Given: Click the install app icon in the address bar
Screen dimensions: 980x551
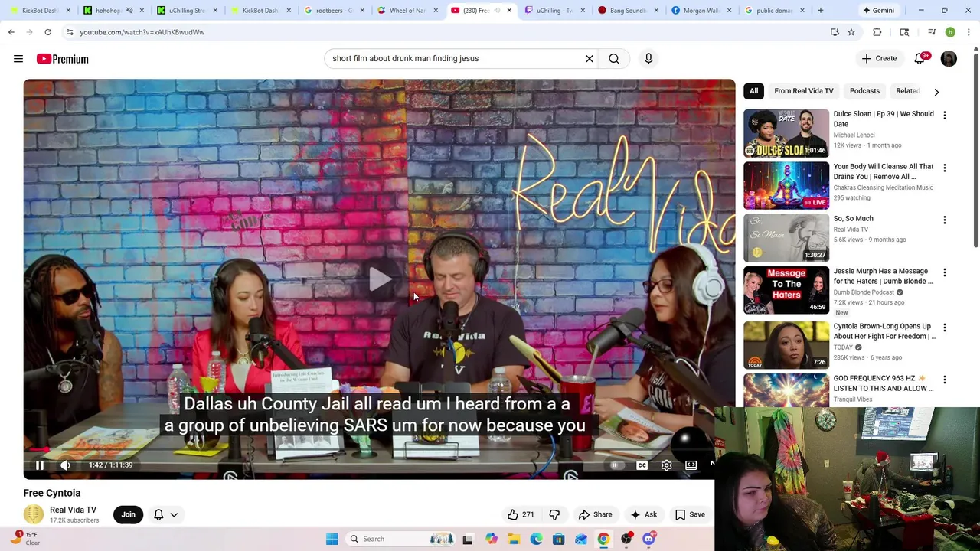Looking at the screenshot, I should [835, 32].
